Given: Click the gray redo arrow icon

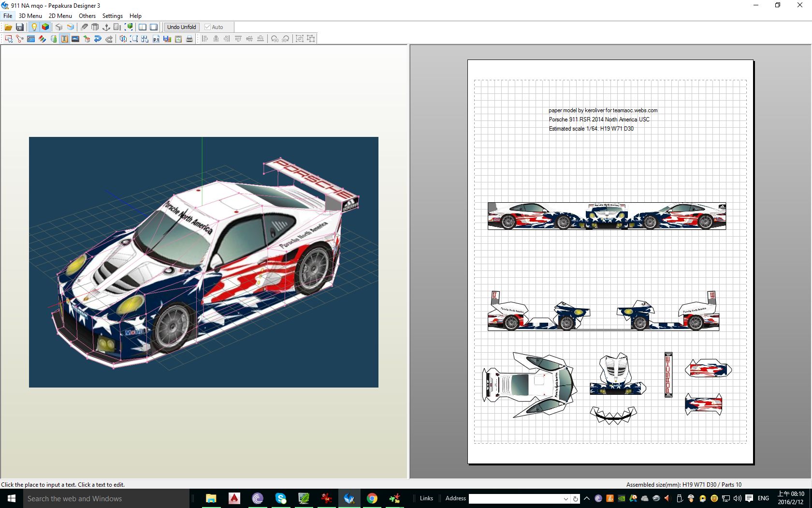Looking at the screenshot, I should point(109,39).
